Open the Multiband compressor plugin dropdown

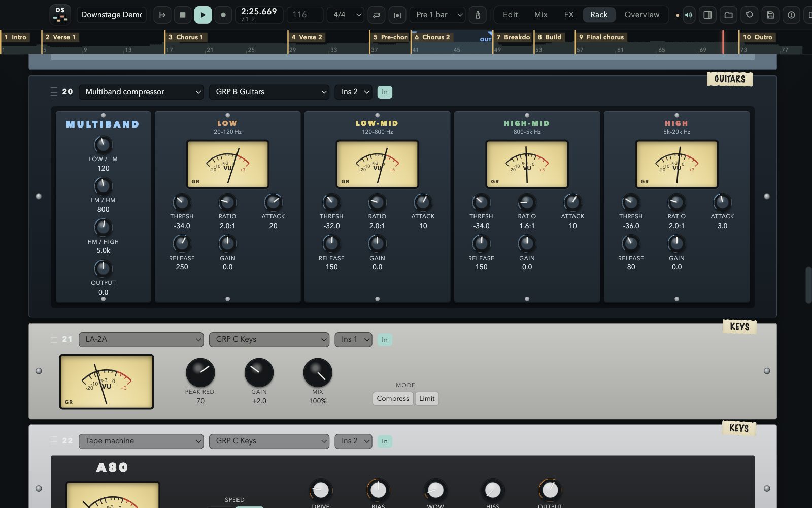point(141,92)
